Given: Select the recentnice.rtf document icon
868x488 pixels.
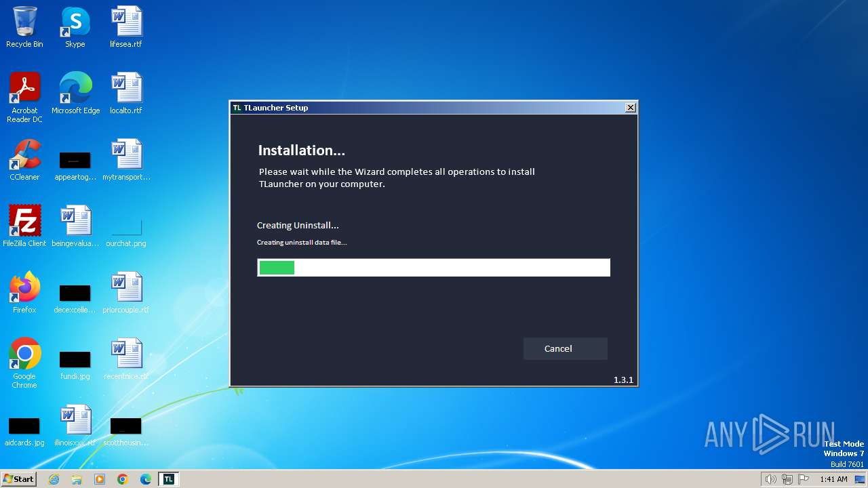Looking at the screenshot, I should (x=126, y=359).
